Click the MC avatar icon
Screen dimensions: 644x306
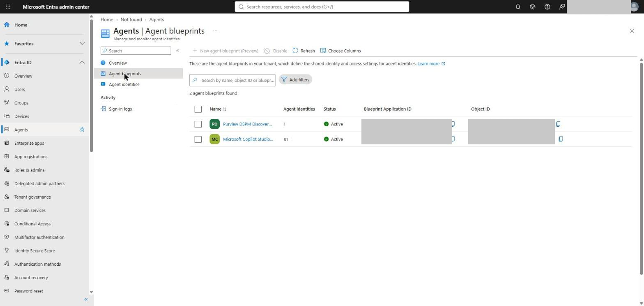pyautogui.click(x=214, y=139)
